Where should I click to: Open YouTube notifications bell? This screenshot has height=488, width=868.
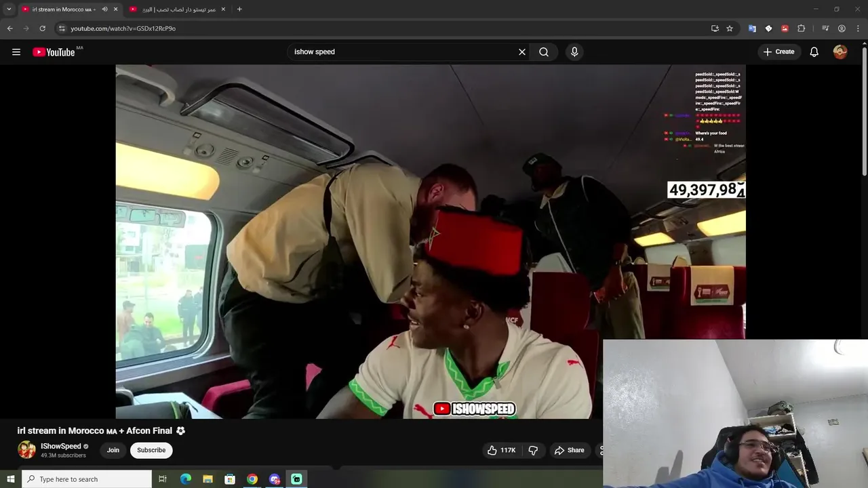click(814, 52)
